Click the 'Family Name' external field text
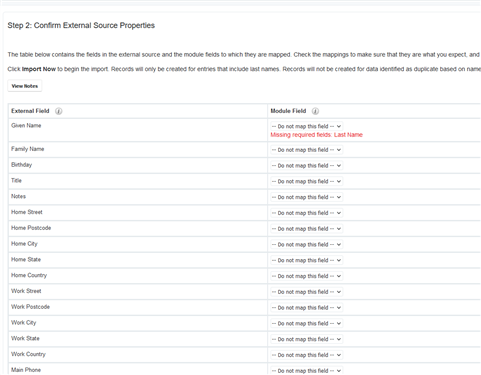This screenshot has height=375, width=481. (28, 149)
